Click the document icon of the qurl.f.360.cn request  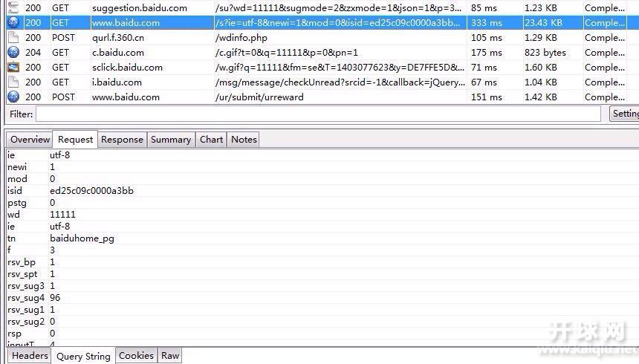coord(13,37)
